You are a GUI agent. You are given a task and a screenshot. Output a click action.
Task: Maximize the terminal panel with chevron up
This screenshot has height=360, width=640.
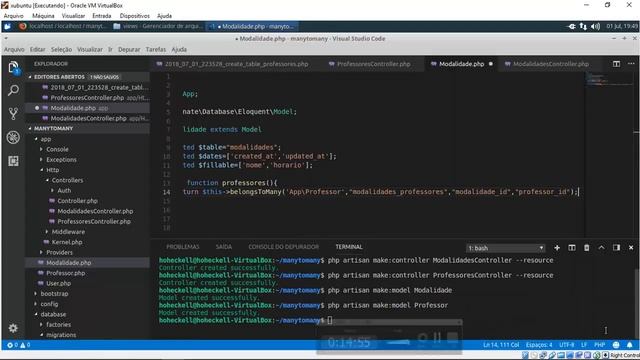pos(601,248)
